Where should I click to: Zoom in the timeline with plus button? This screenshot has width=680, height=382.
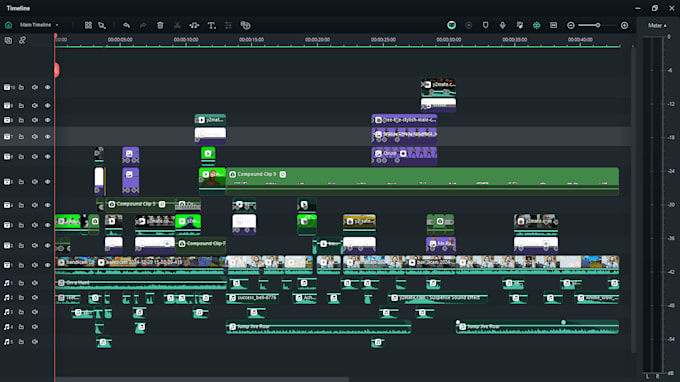pyautogui.click(x=624, y=26)
